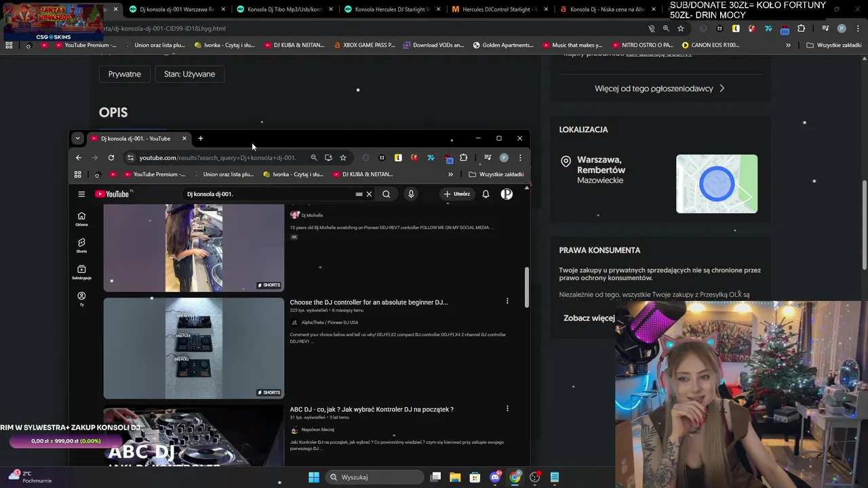This screenshot has height=488, width=868.
Task: Show hidden bookmarks chevron in YouTube window
Action: coord(450,174)
